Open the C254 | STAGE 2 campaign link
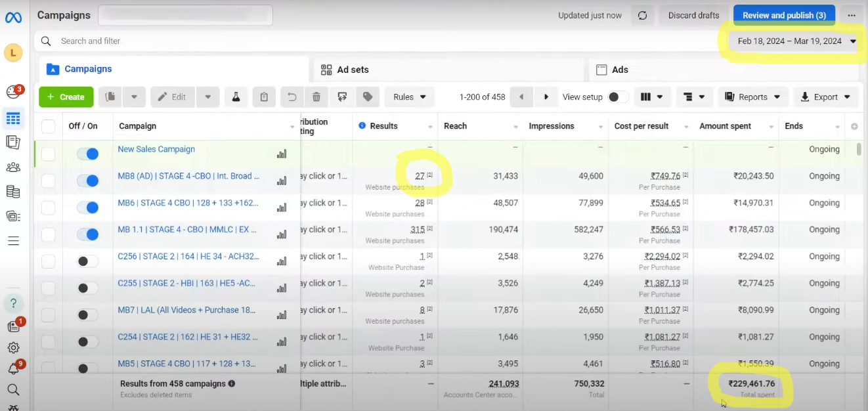The image size is (868, 411). click(188, 337)
